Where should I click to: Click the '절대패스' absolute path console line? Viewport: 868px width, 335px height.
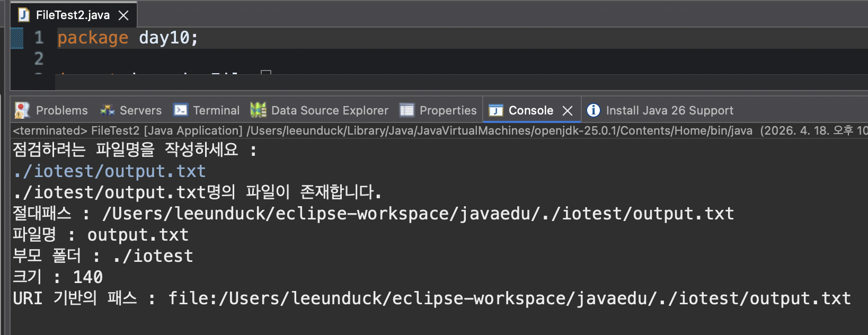point(374,213)
